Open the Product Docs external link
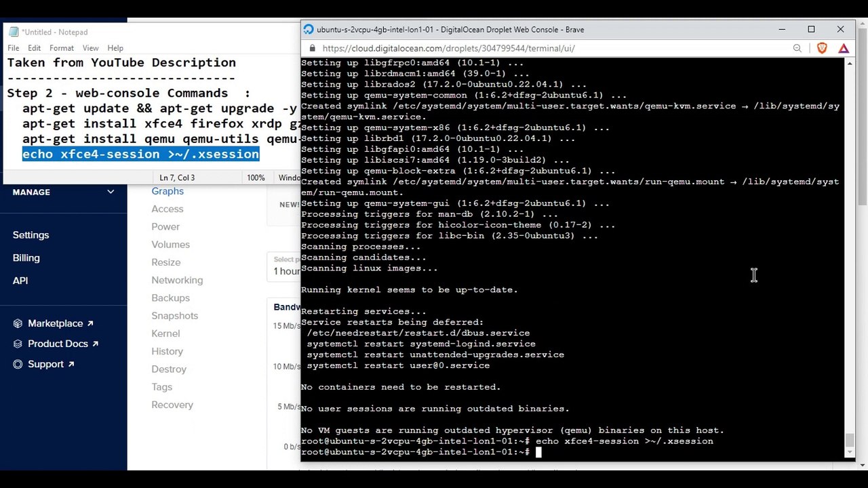This screenshot has height=488, width=868. click(x=63, y=344)
